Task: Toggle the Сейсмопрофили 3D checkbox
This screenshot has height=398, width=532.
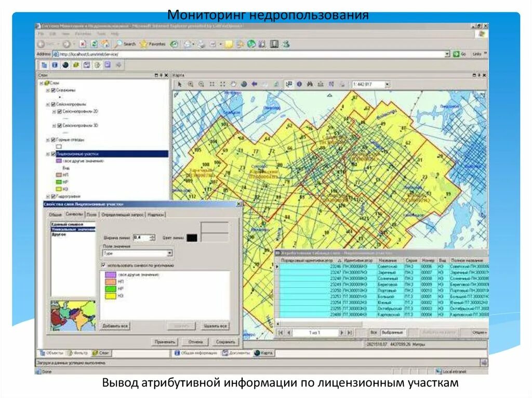Action: click(x=59, y=126)
